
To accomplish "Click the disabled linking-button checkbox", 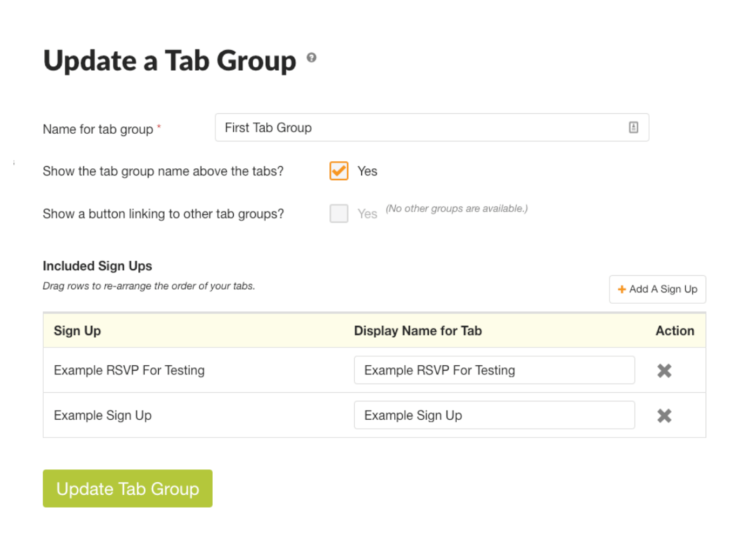I will point(339,214).
